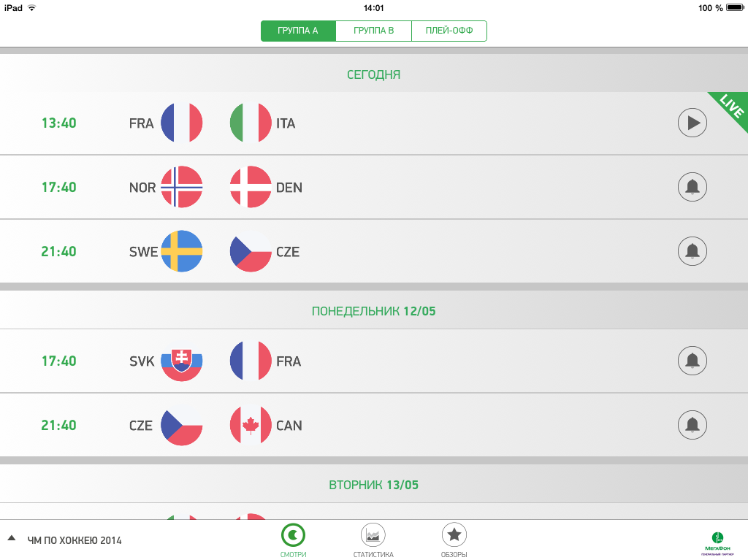Switch to ГРУППА B tab
This screenshot has width=748, height=560.
click(374, 31)
